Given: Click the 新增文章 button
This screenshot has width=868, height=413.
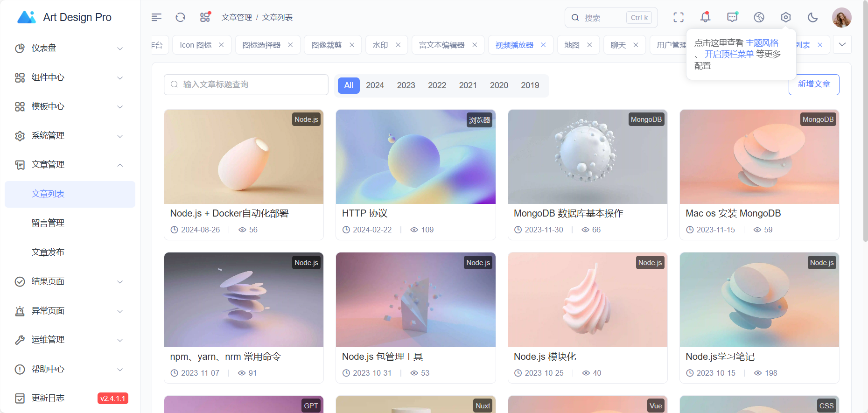Looking at the screenshot, I should [814, 84].
